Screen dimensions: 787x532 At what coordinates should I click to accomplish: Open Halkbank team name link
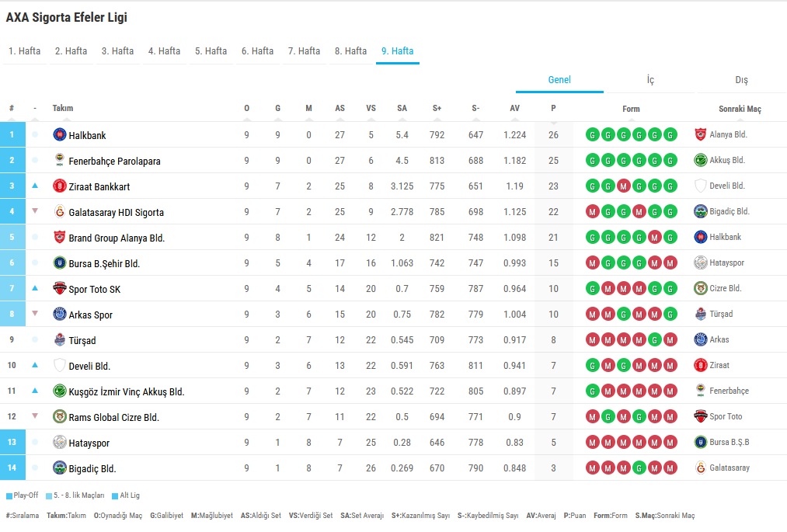pos(87,135)
